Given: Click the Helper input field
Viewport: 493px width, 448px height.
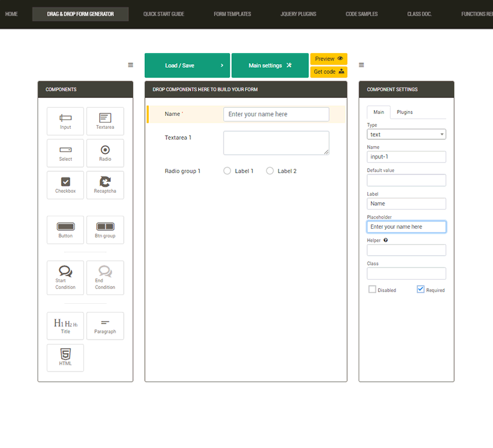Looking at the screenshot, I should pyautogui.click(x=406, y=250).
